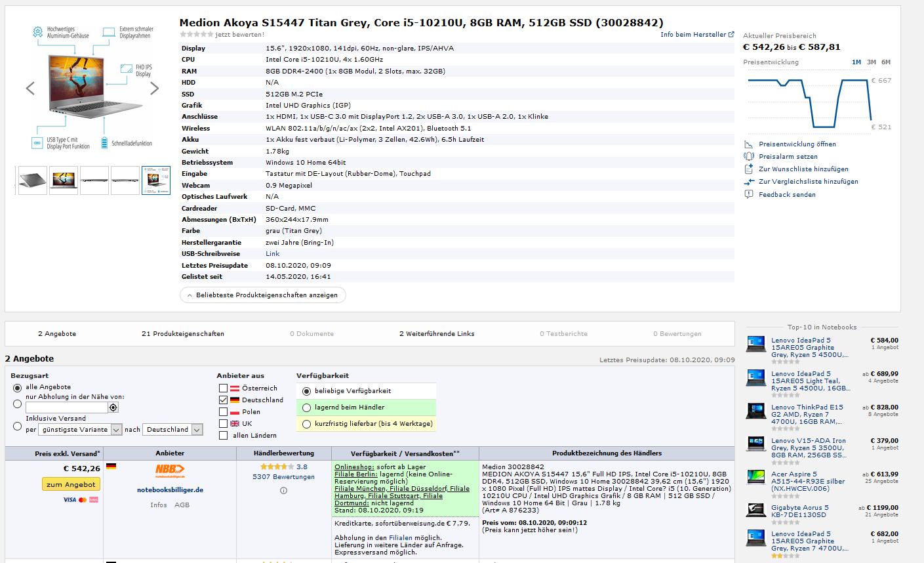This screenshot has width=924, height=563.
Task: Show the next product image with the right arrow
Action: pos(155,88)
